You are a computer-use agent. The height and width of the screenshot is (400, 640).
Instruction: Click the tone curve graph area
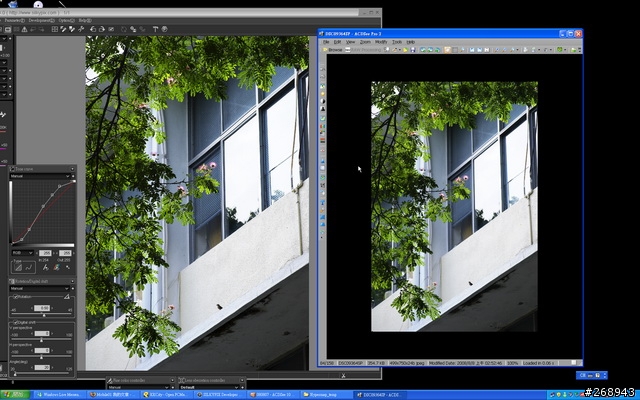pyautogui.click(x=43, y=212)
